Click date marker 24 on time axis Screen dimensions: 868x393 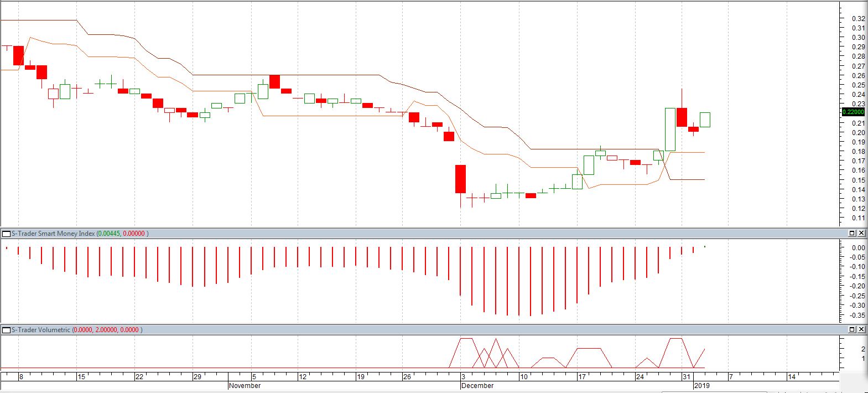pos(640,377)
